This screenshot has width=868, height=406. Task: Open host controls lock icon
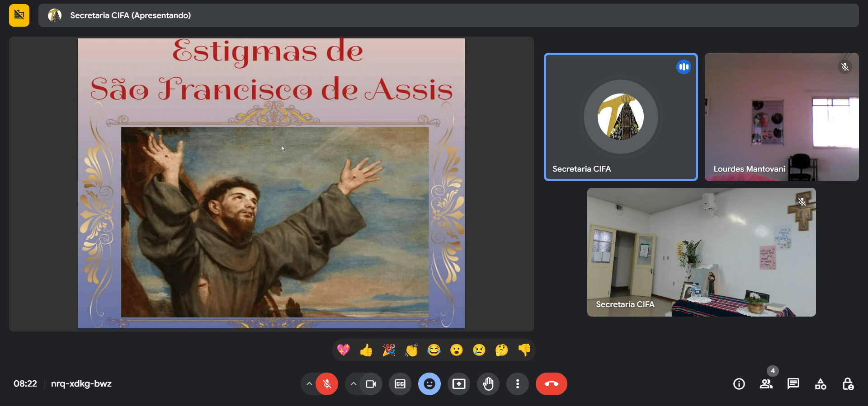pyautogui.click(x=848, y=384)
